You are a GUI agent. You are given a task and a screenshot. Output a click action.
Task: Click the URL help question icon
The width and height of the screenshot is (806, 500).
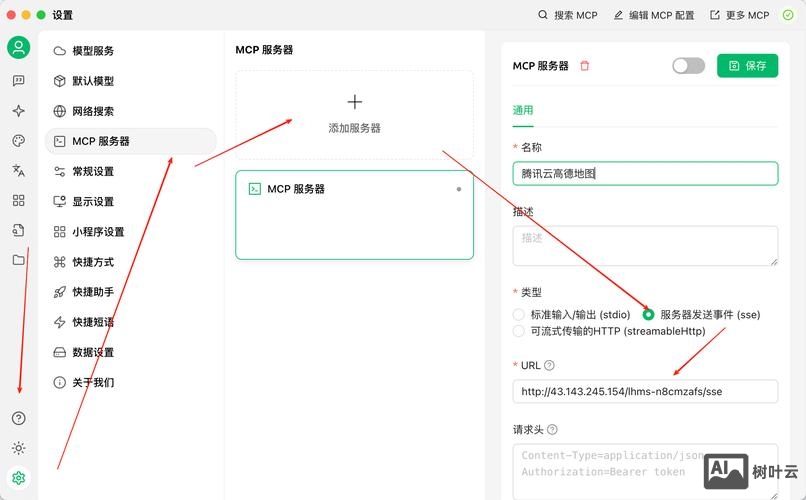[549, 365]
